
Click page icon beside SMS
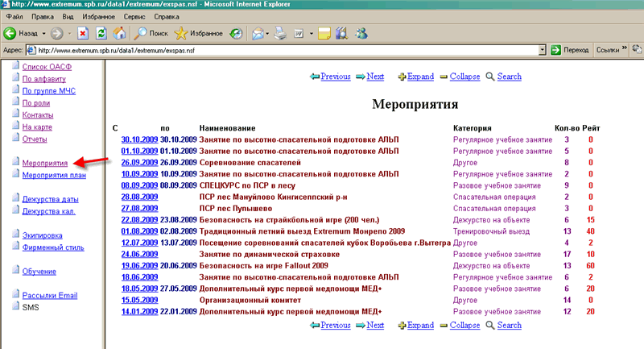click(x=15, y=305)
